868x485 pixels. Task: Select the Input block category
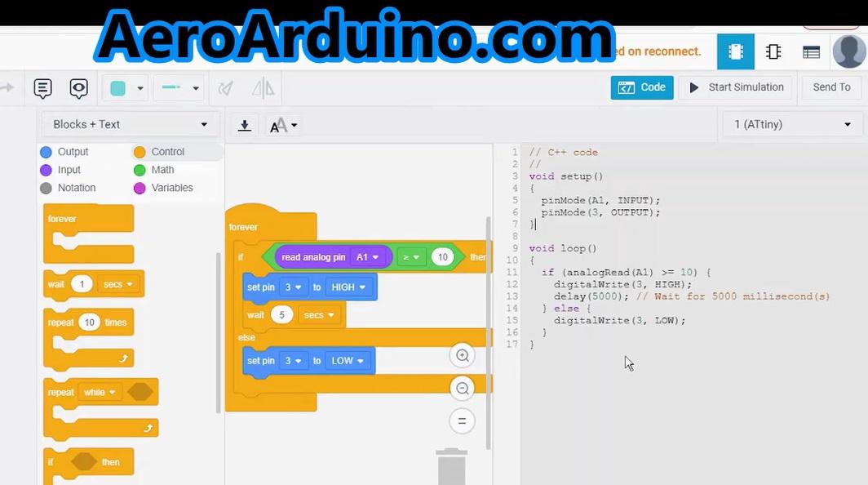point(60,170)
